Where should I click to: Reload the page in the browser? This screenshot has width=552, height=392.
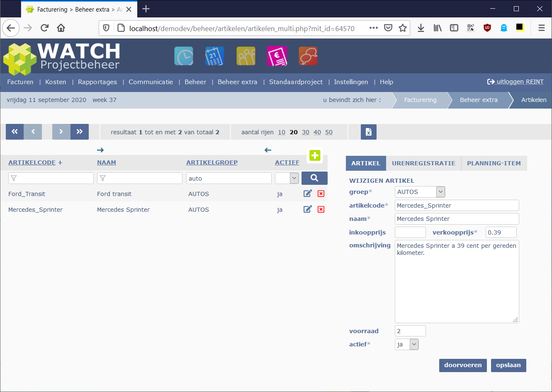tap(44, 28)
